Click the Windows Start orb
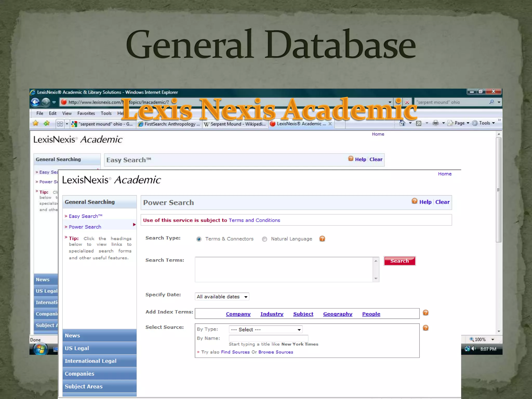Viewport: 532px width, 399px height. point(40,349)
